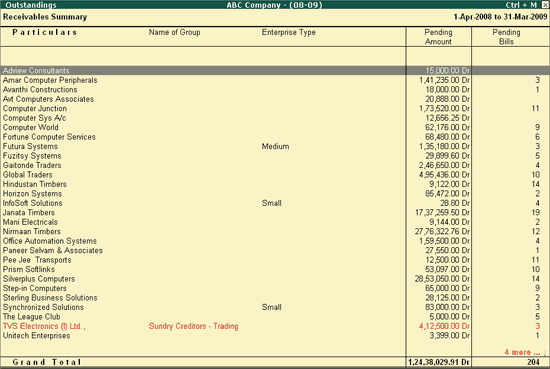550x369 pixels.
Task: Click the Sundry Creditors - Trading group name
Action: click(193, 326)
